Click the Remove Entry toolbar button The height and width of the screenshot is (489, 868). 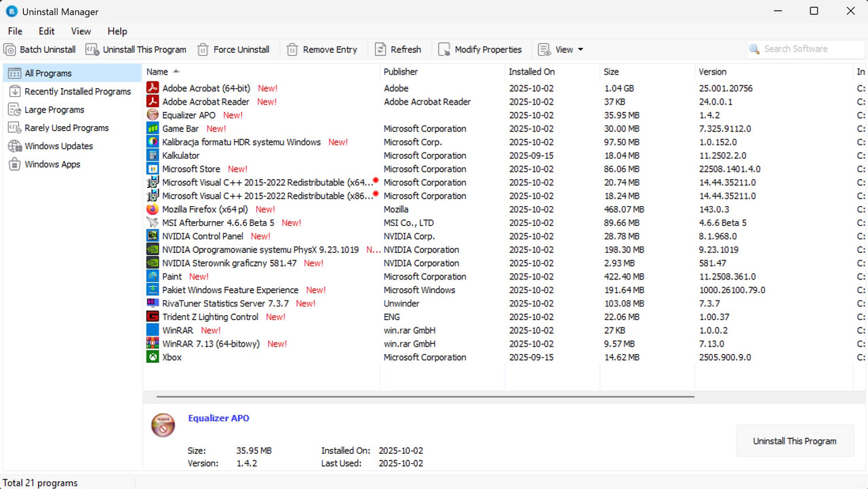321,50
